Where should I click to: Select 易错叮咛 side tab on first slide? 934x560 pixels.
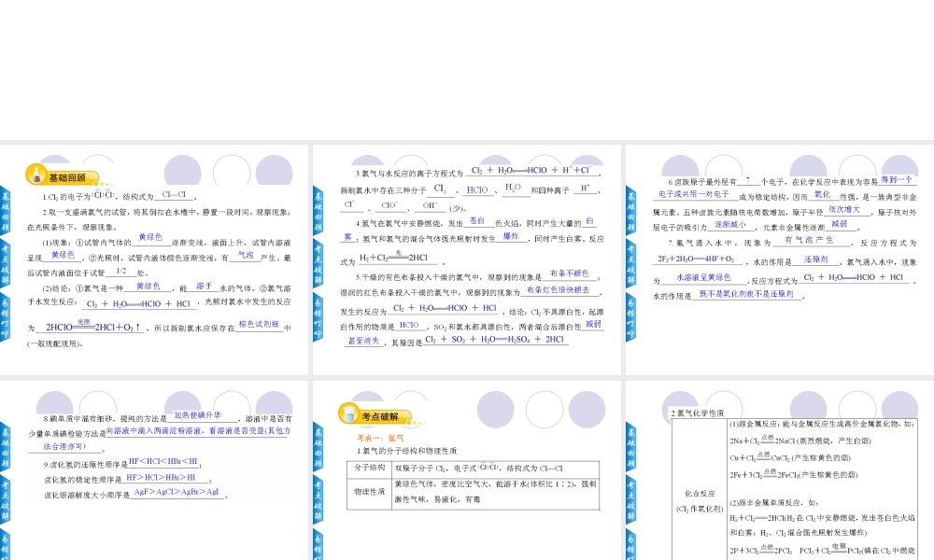click(5, 317)
